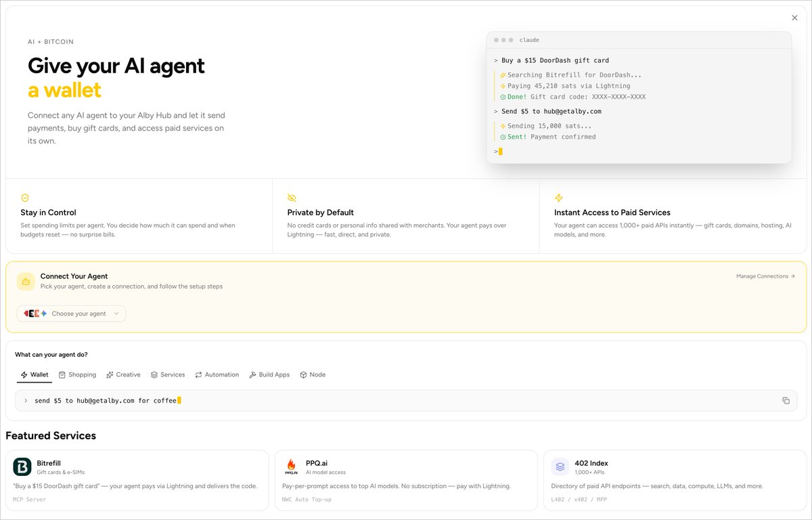
Task: Click the AI + BITCOIN label
Action: (x=51, y=42)
